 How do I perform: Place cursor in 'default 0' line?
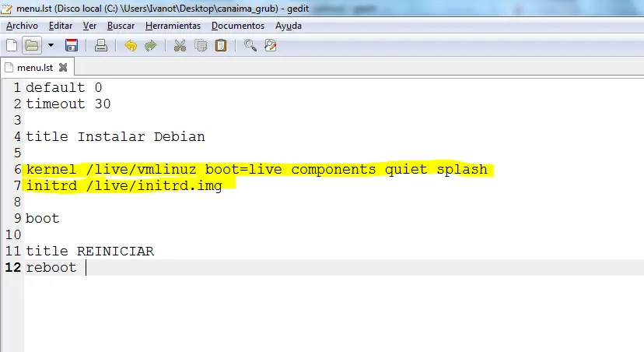tap(64, 87)
